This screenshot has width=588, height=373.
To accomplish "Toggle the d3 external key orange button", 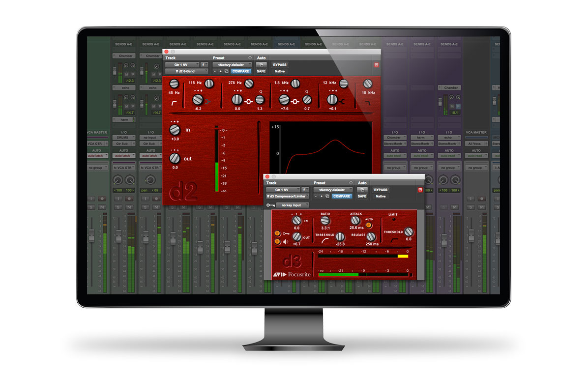I will [x=277, y=234].
